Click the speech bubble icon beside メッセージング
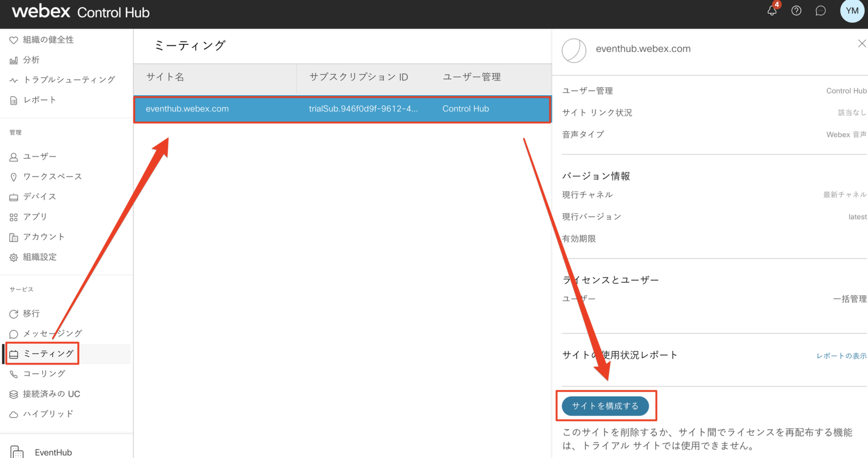Image resolution: width=868 pixels, height=458 pixels. (14, 334)
